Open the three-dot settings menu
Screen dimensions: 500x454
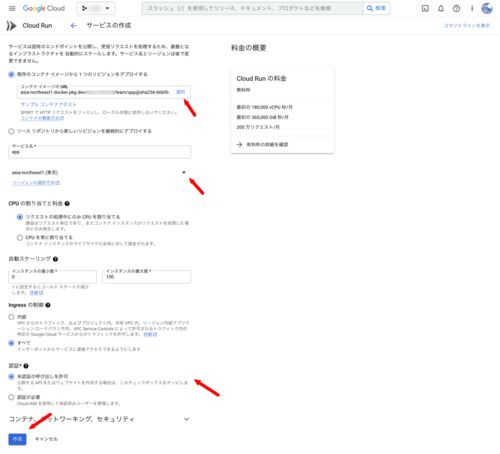[x=472, y=8]
